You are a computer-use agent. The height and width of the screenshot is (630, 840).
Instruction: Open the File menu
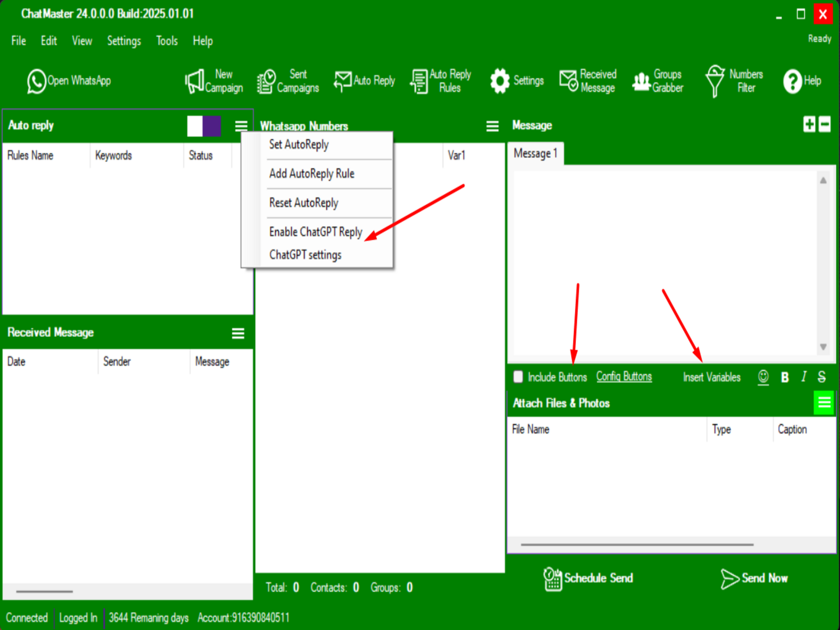[19, 41]
